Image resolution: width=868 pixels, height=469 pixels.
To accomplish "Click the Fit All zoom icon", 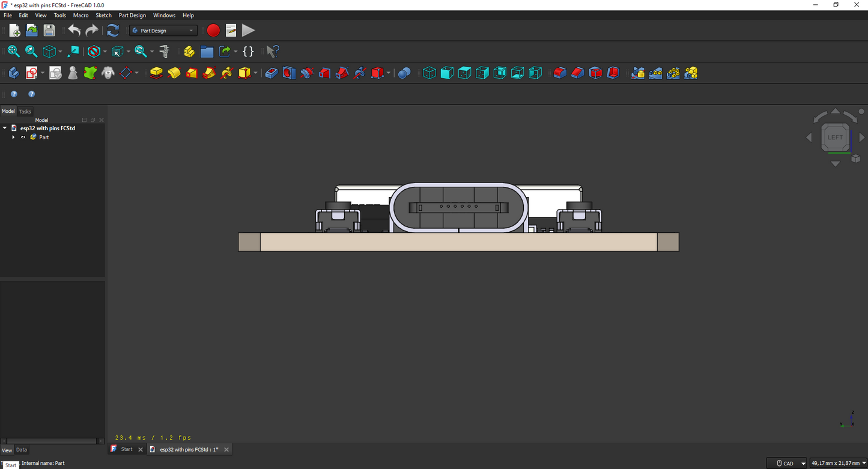I will 13,52.
